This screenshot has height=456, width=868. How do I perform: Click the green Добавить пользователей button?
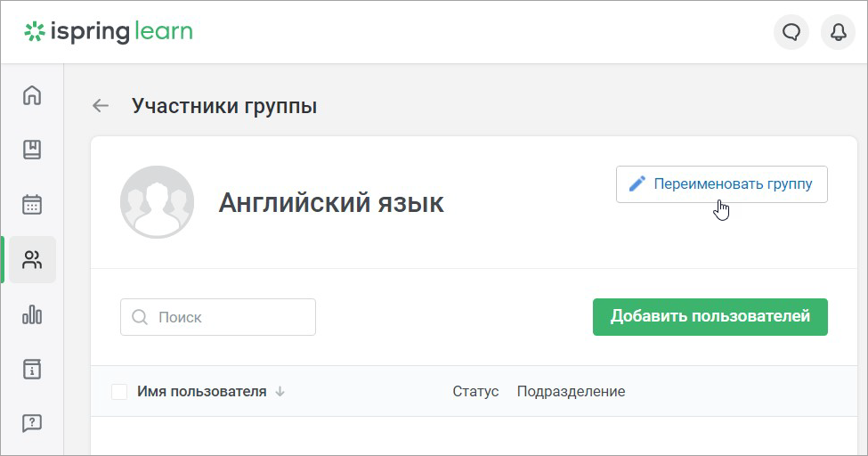710,317
